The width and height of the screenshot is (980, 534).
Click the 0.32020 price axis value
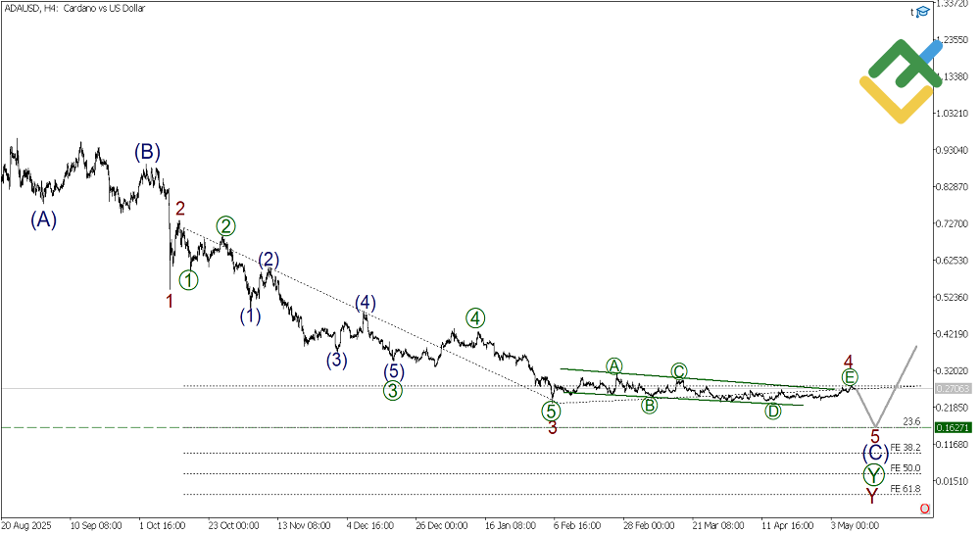[x=952, y=371]
